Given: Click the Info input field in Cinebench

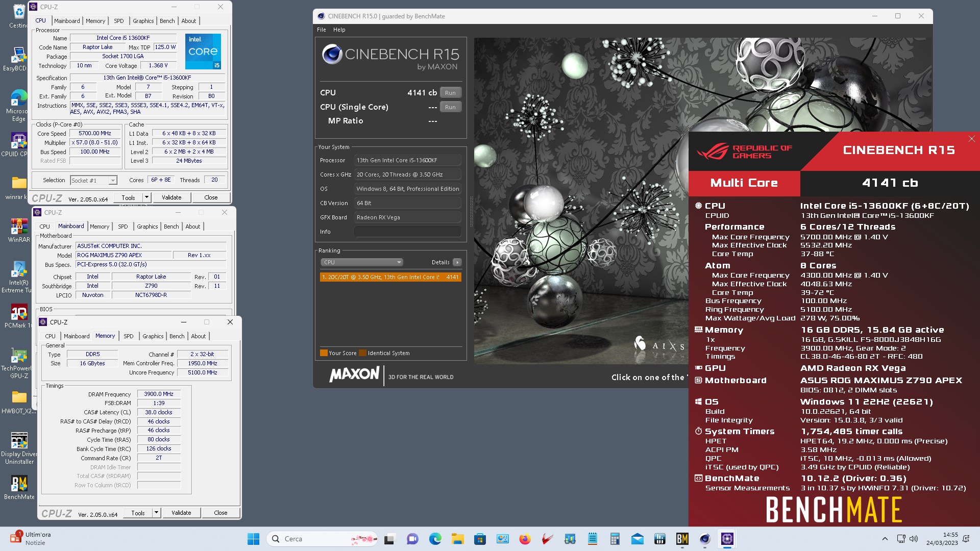Looking at the screenshot, I should coord(408,232).
